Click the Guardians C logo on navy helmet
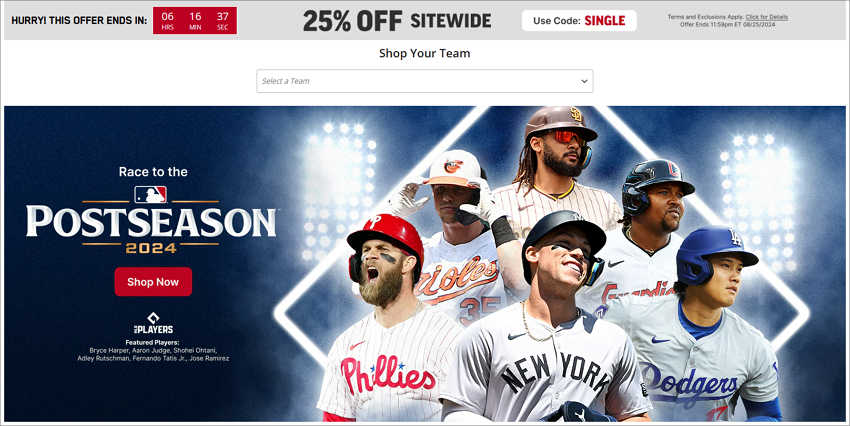Viewport: 850px width, 426px height. pos(672,169)
